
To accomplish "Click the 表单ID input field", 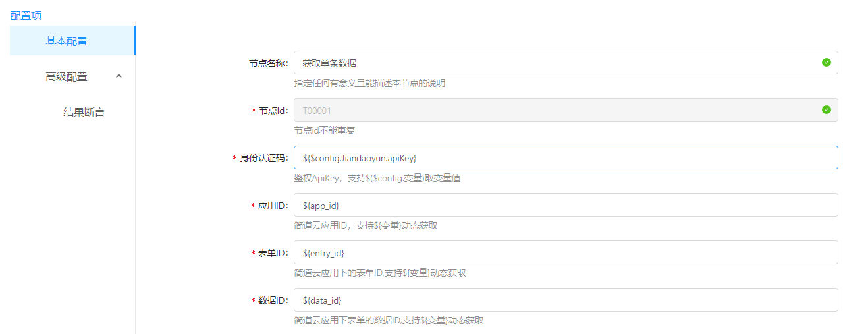I will (x=566, y=252).
